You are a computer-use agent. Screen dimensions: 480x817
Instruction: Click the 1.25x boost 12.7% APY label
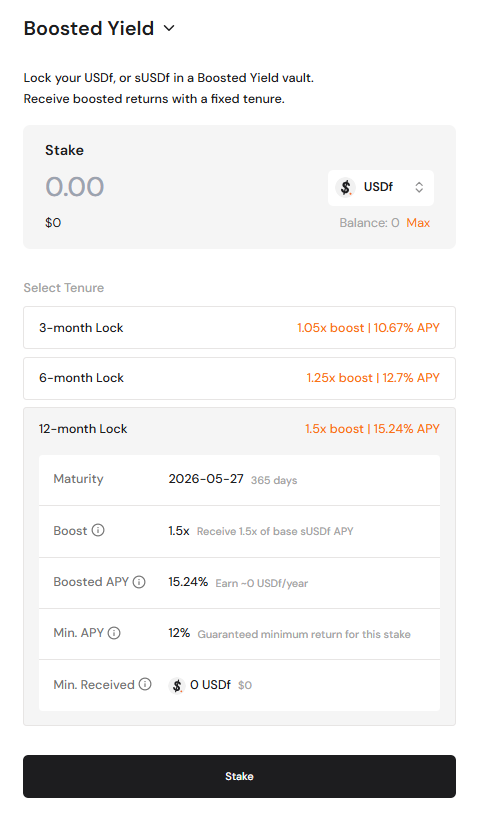(373, 378)
